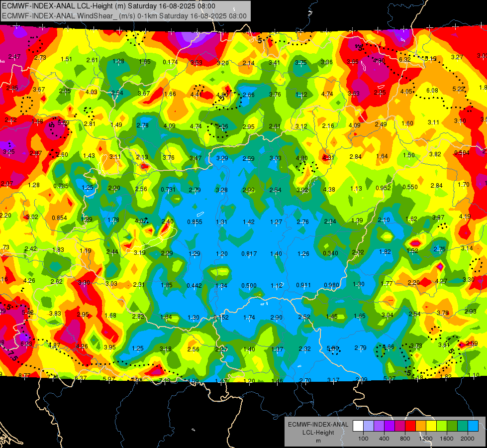Click wind shear value 5.06
487x448 pixels.
(222, 126)
